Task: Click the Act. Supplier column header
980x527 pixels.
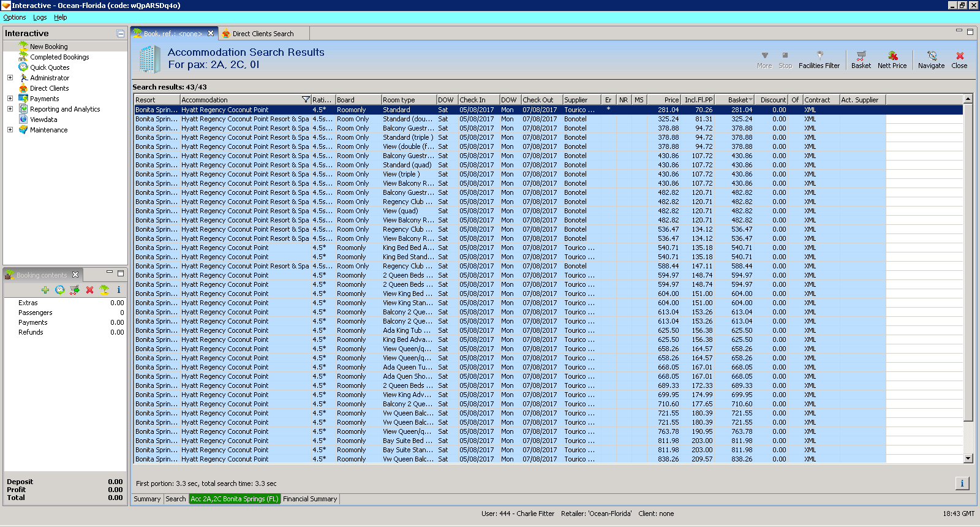Action: click(862, 100)
